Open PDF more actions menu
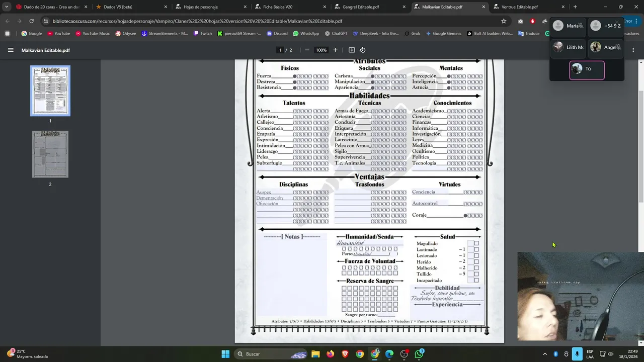644x362 pixels. coord(633,50)
